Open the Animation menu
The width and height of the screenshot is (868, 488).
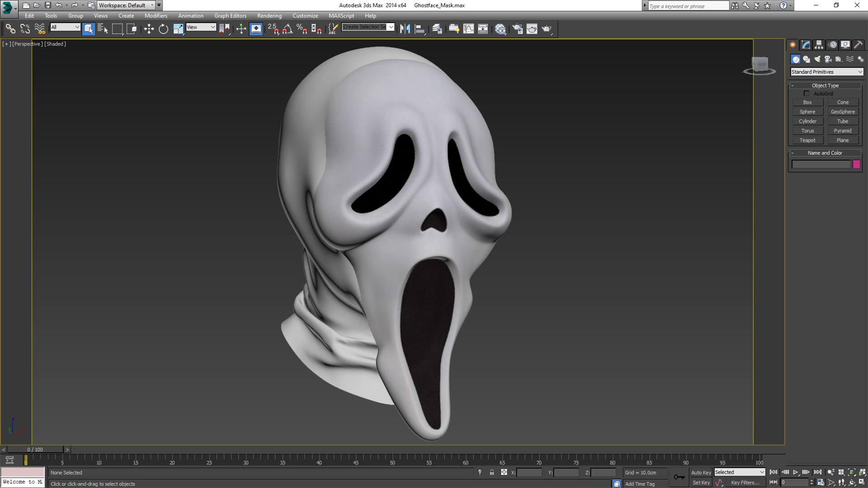[190, 15]
